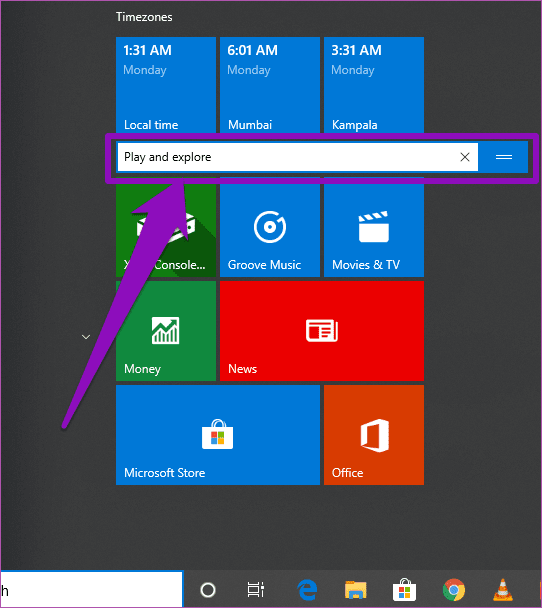Launch Google Chrome from the taskbar

454,590
